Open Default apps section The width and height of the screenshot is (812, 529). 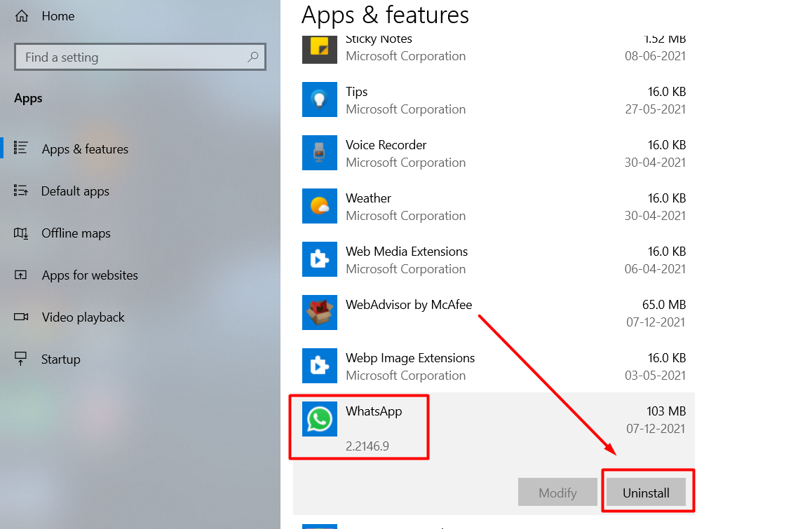pyautogui.click(x=75, y=191)
